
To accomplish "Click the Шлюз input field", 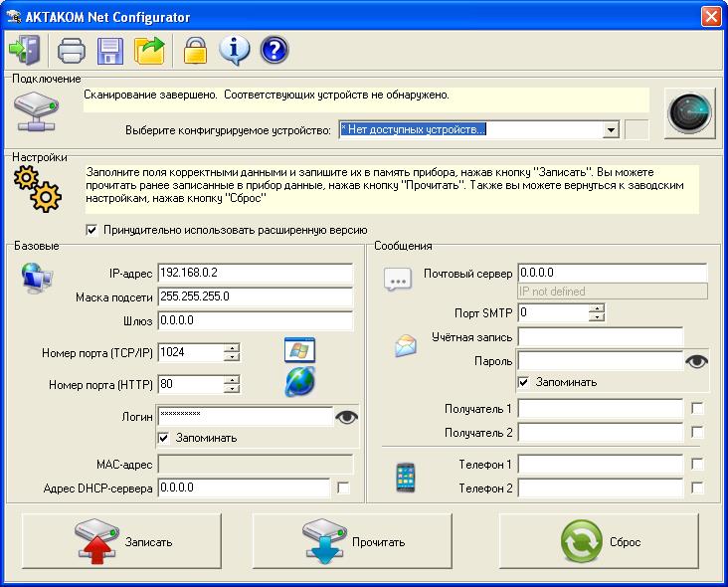I will [x=256, y=321].
